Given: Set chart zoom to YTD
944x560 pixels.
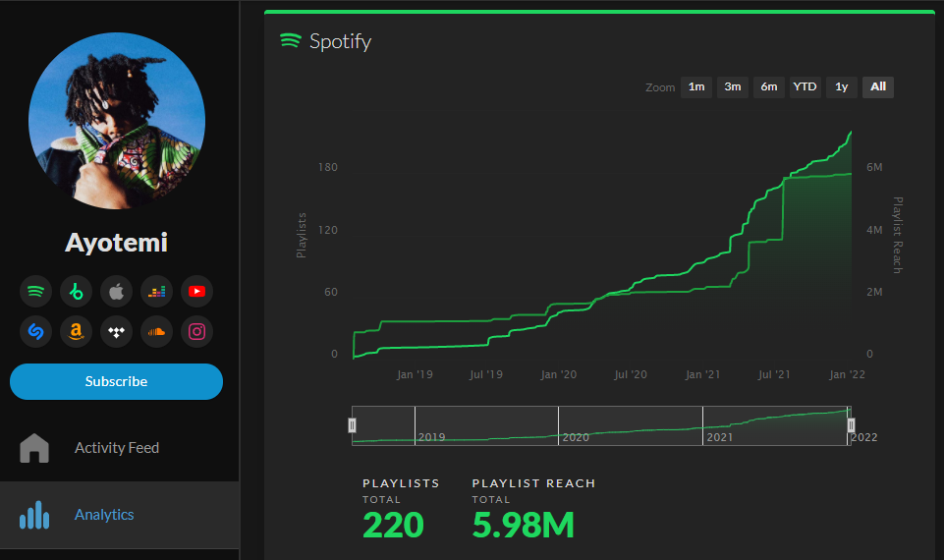Looking at the screenshot, I should 805,86.
